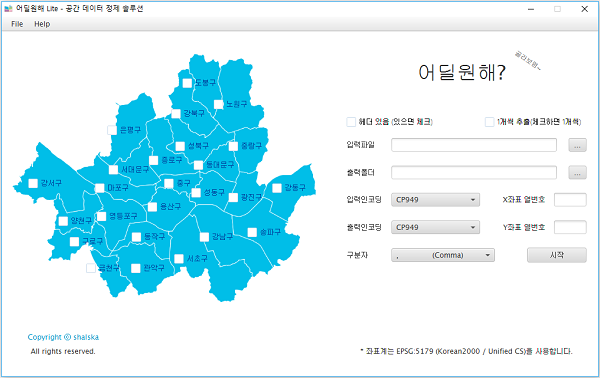600x378 pixels.
Task: Check the 관악구 checkbox
Action: 136,268
